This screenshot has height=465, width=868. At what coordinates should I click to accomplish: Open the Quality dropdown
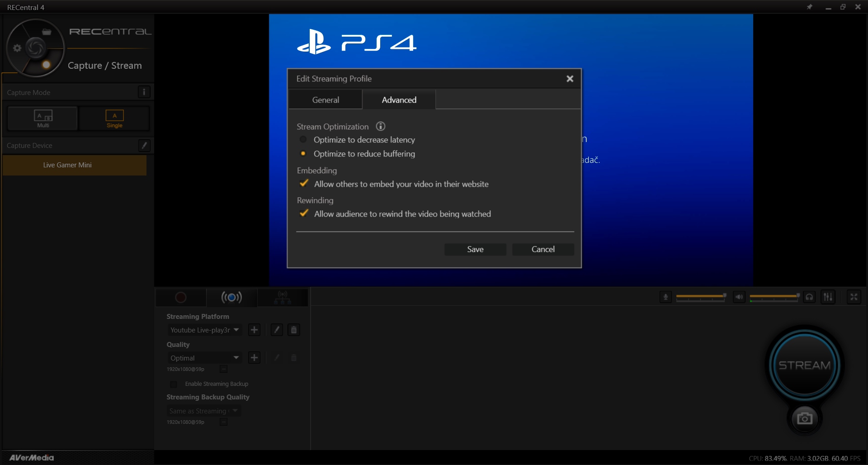(x=204, y=358)
